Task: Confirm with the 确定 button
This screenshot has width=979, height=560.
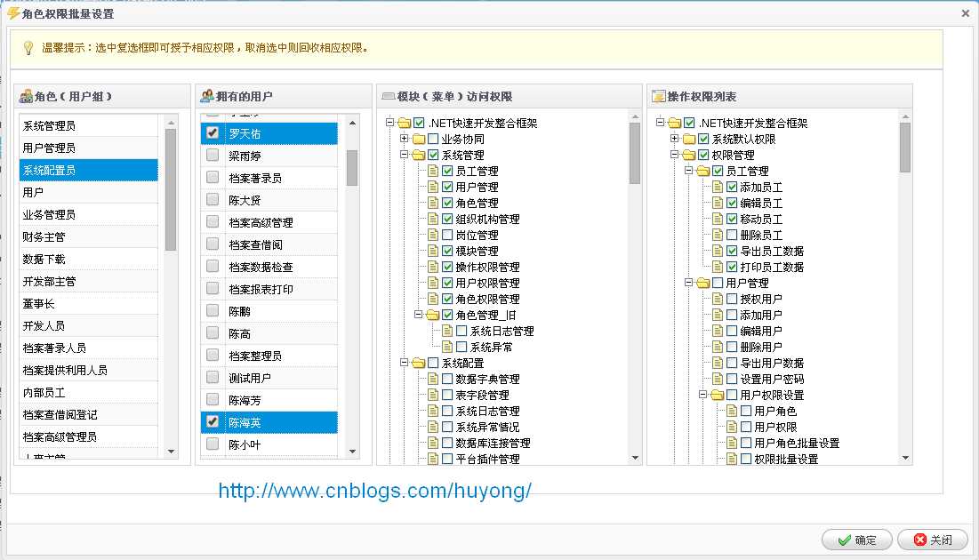Action: (x=857, y=540)
